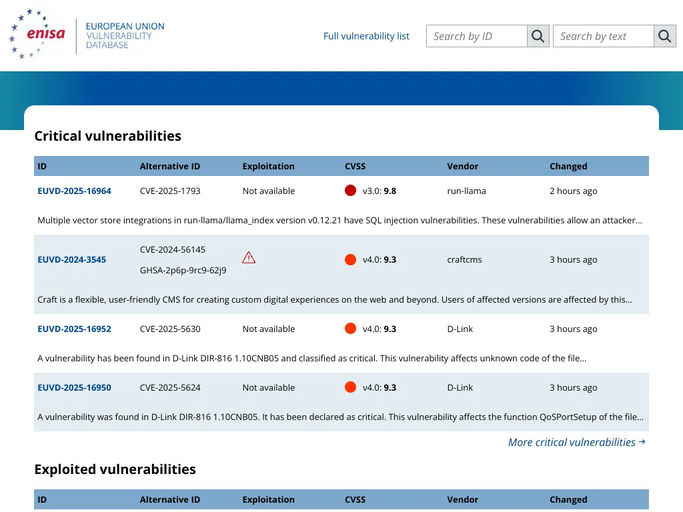The height and width of the screenshot is (512, 683).
Task: Click the Critical vulnerabilities heading
Action: tap(108, 136)
